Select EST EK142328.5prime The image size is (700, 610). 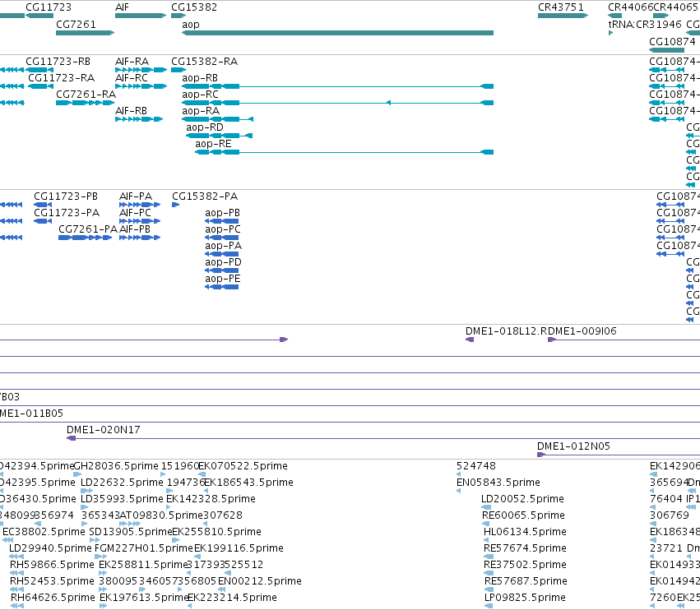[x=169, y=507]
